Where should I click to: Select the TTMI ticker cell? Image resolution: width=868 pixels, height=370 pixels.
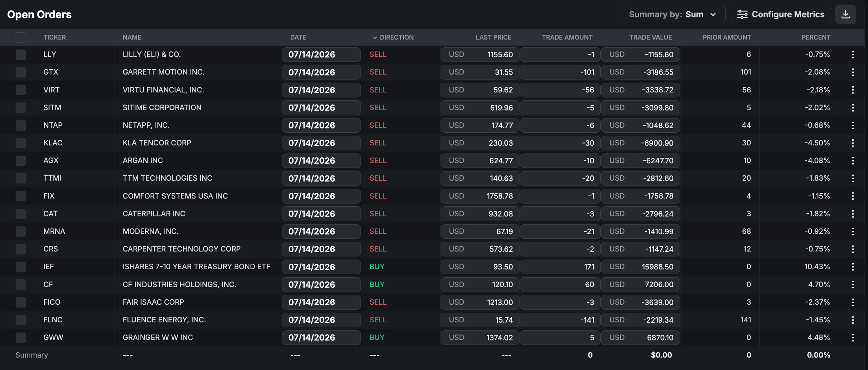point(52,178)
